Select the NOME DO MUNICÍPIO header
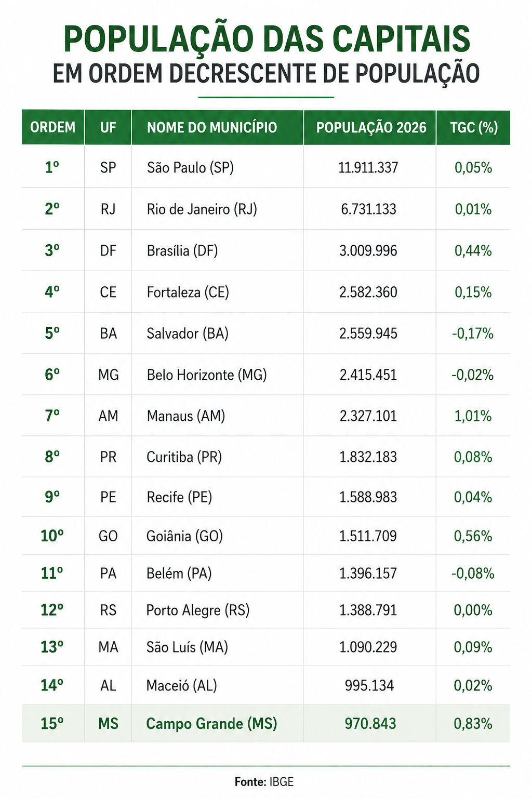Image resolution: width=532 pixels, height=798 pixels. point(212,127)
